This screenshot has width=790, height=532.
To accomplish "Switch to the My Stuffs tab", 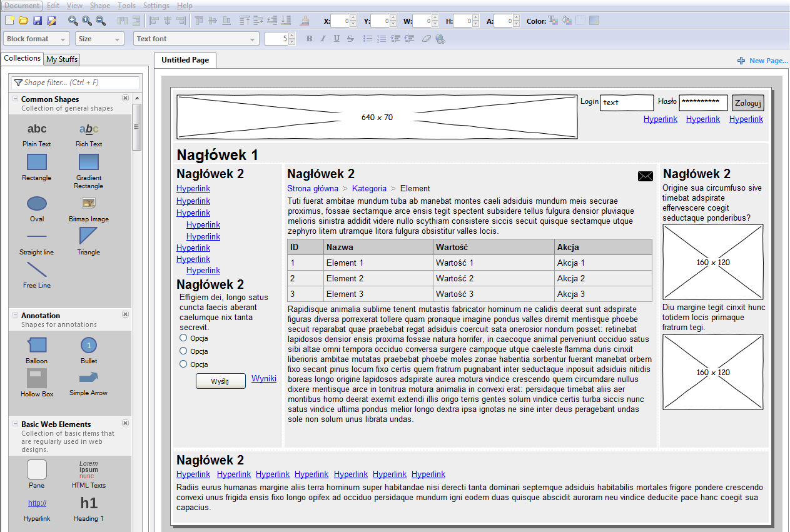I will pos(62,59).
